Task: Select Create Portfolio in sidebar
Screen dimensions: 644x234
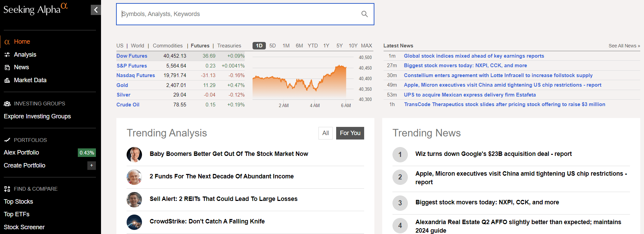Action: [25, 165]
